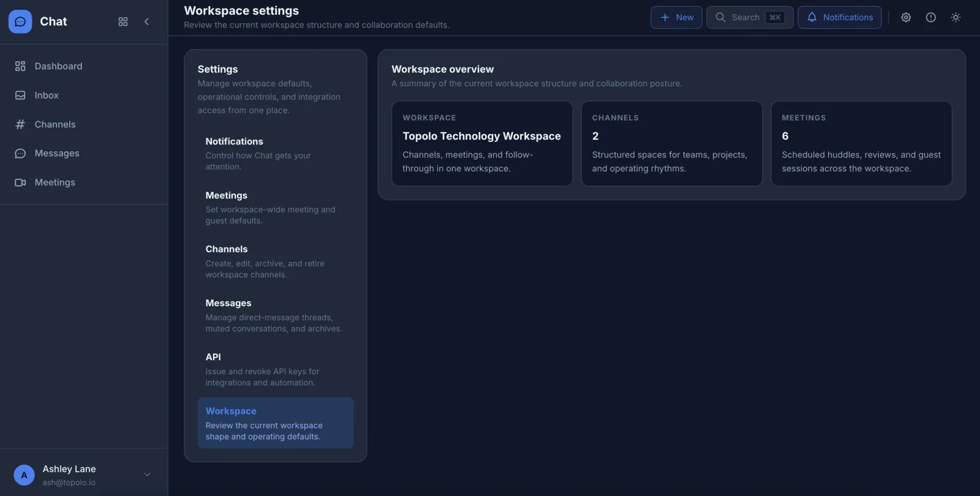This screenshot has height=496, width=980.
Task: Go to Dashboard in the sidebar
Action: coord(58,66)
